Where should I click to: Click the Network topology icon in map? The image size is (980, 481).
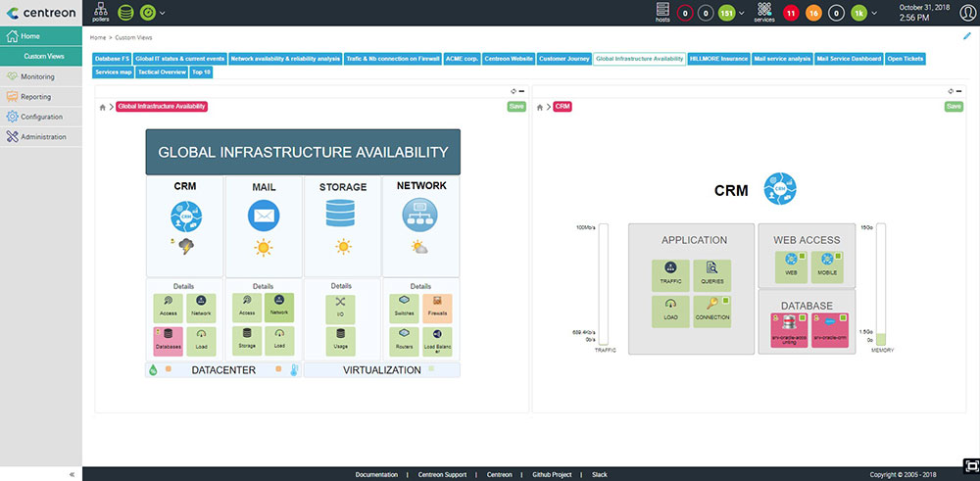tap(420, 215)
